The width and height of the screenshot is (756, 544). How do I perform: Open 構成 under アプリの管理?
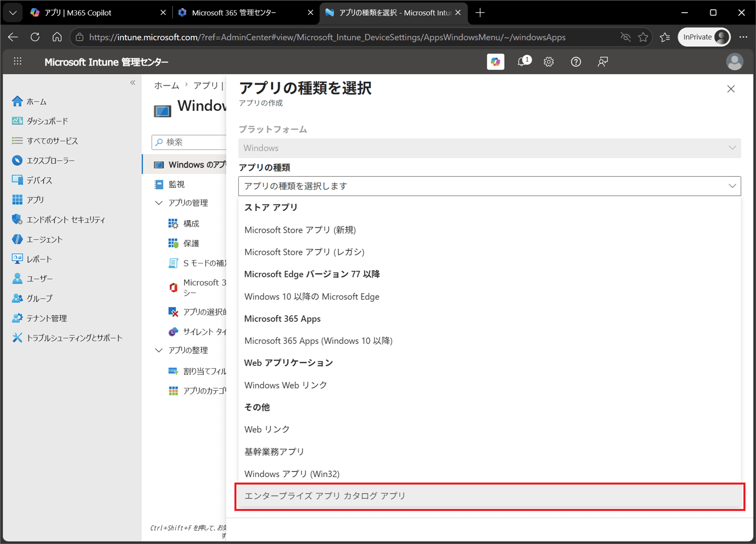(x=191, y=224)
